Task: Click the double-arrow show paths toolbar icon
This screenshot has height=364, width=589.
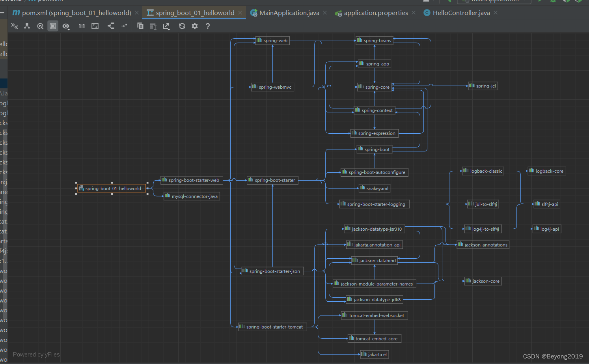Action: tap(15, 26)
